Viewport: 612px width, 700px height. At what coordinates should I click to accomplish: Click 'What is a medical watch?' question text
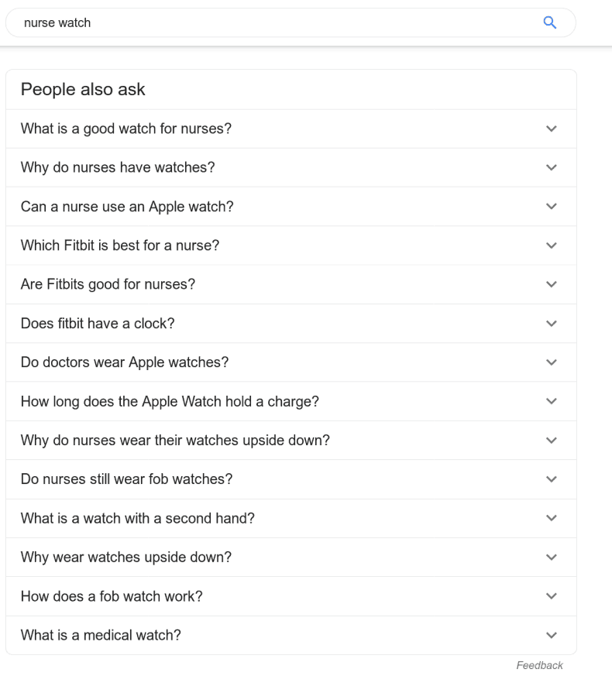(x=101, y=635)
